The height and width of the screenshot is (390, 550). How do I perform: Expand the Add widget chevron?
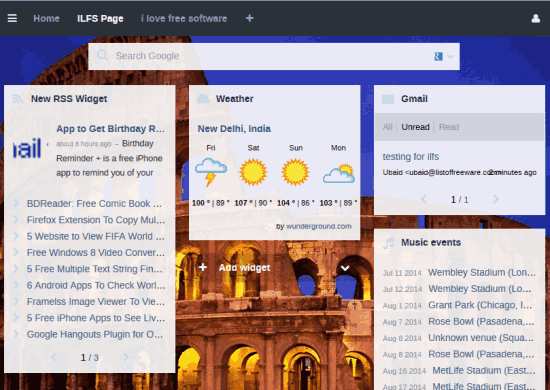point(345,268)
